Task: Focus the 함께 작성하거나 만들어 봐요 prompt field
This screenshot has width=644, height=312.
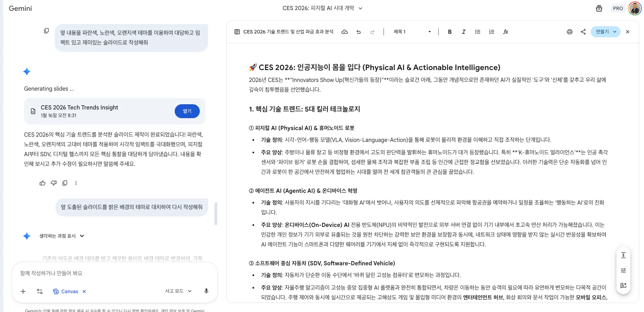Action: [x=115, y=273]
